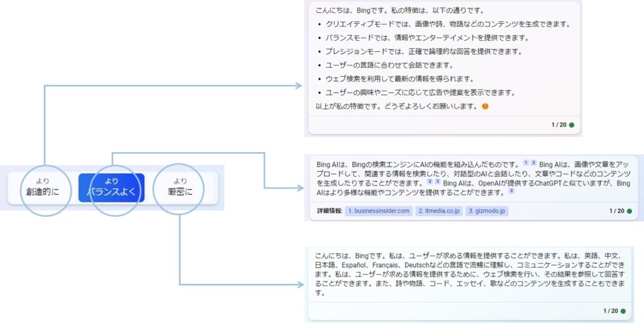Click citation 2 after 生成したりすることができます
The width and height of the screenshot is (644, 323).
(430, 182)
